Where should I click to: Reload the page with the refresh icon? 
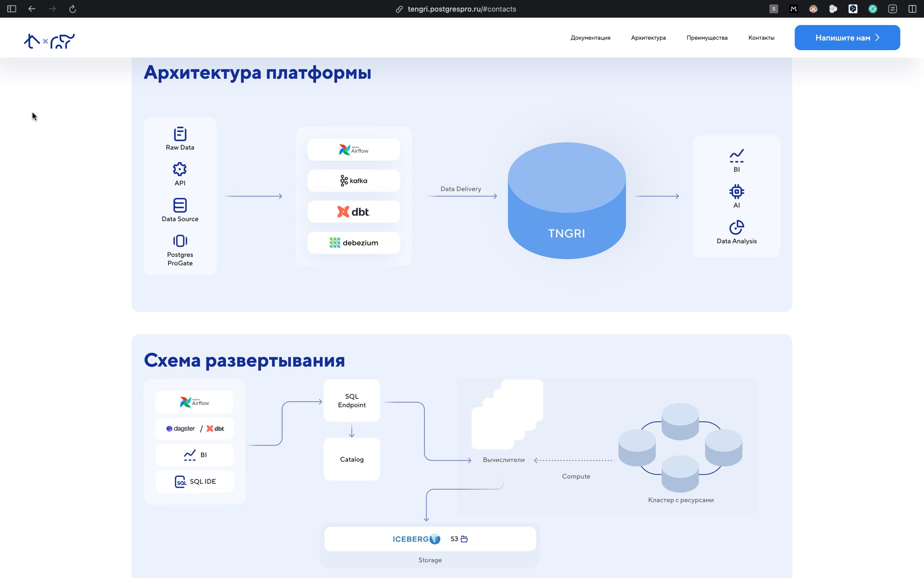click(73, 9)
